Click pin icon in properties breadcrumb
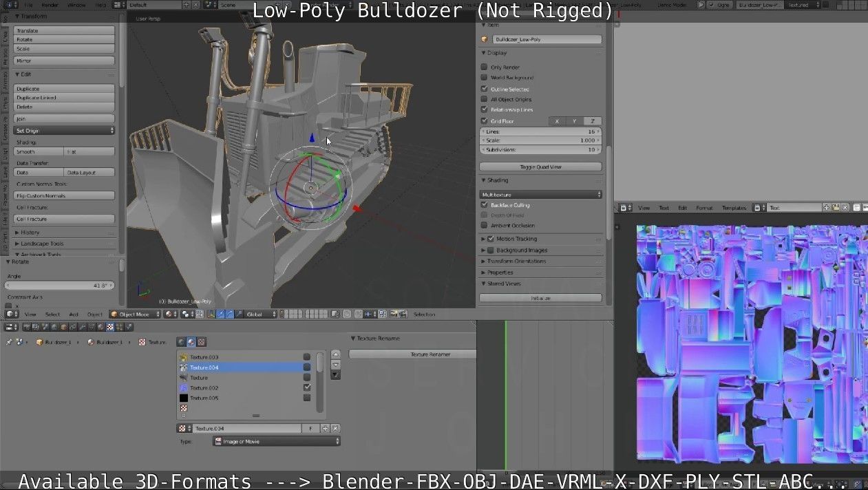Screen dimensions: 868x490 point(9,342)
